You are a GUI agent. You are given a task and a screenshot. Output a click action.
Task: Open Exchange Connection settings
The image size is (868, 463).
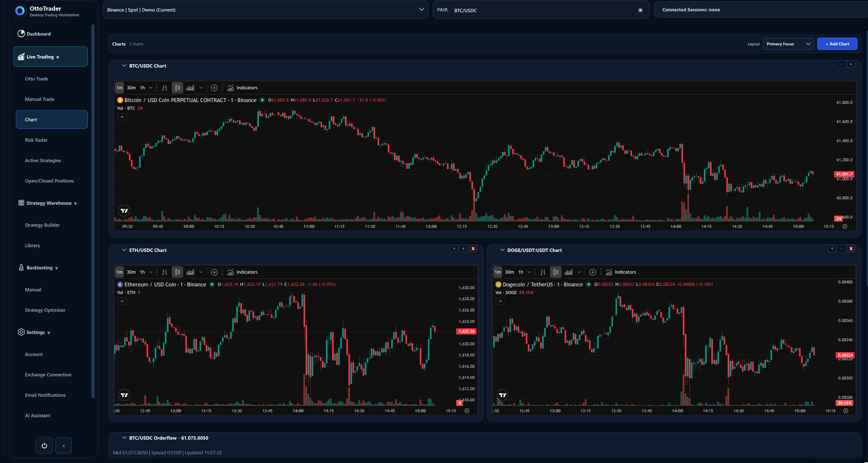coord(48,375)
